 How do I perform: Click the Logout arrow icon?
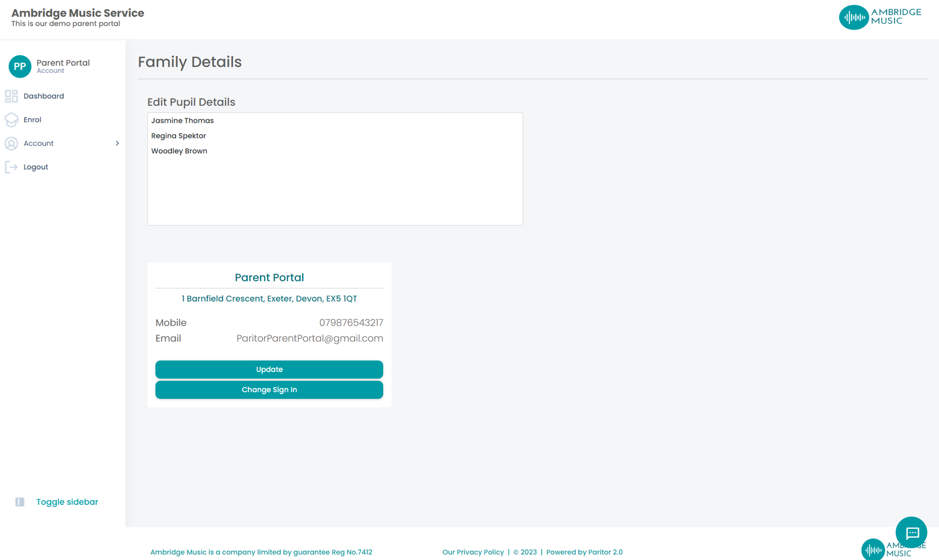tap(11, 167)
